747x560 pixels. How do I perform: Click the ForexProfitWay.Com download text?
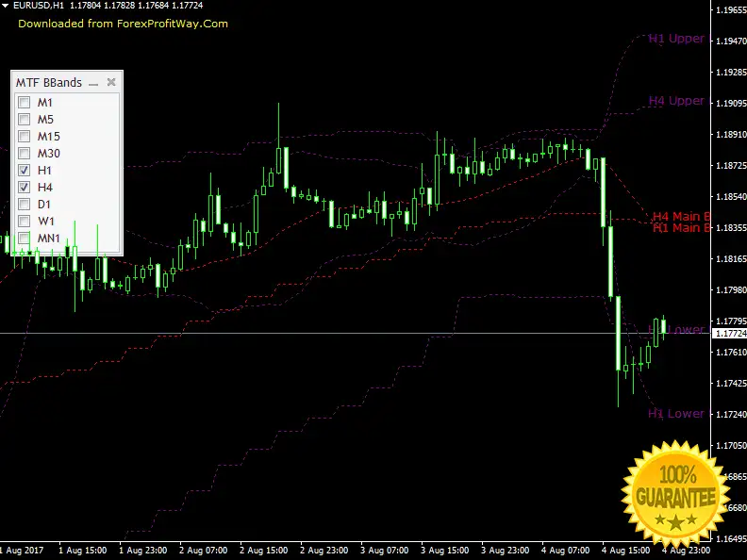(123, 24)
